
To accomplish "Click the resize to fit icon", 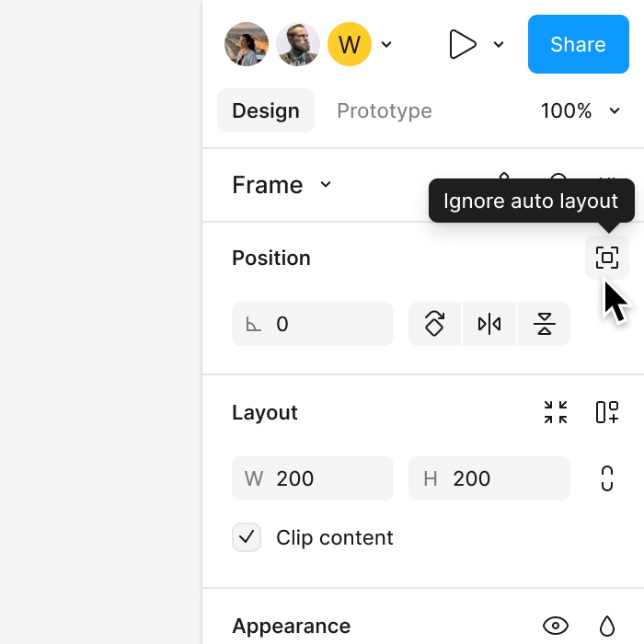I will click(x=556, y=412).
